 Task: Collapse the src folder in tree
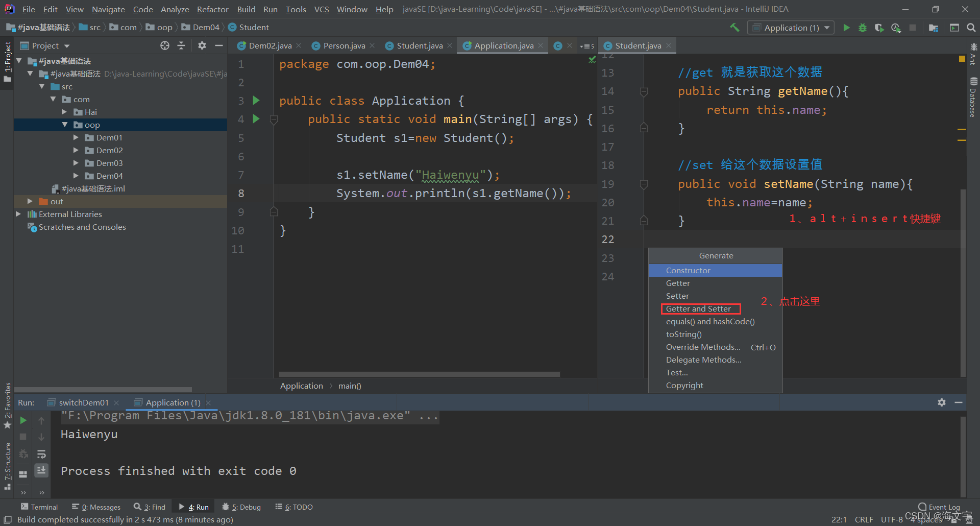tap(42, 86)
